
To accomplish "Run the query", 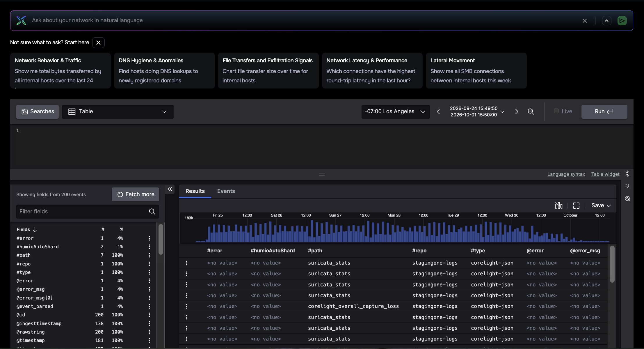I will [604, 111].
